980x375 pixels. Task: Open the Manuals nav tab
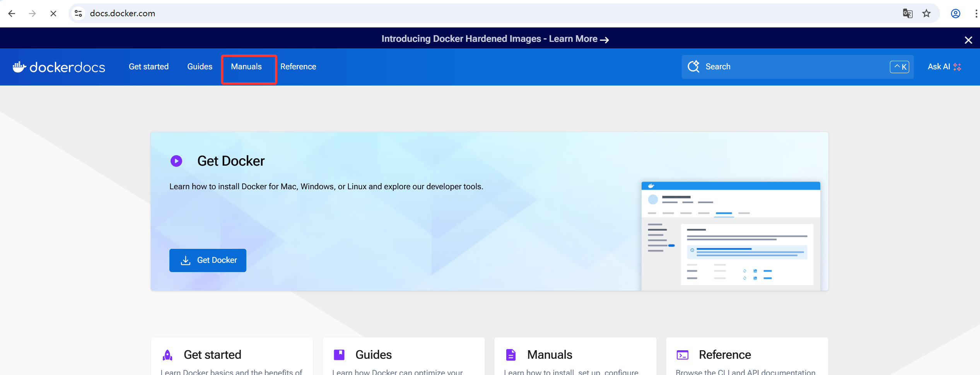pos(246,67)
